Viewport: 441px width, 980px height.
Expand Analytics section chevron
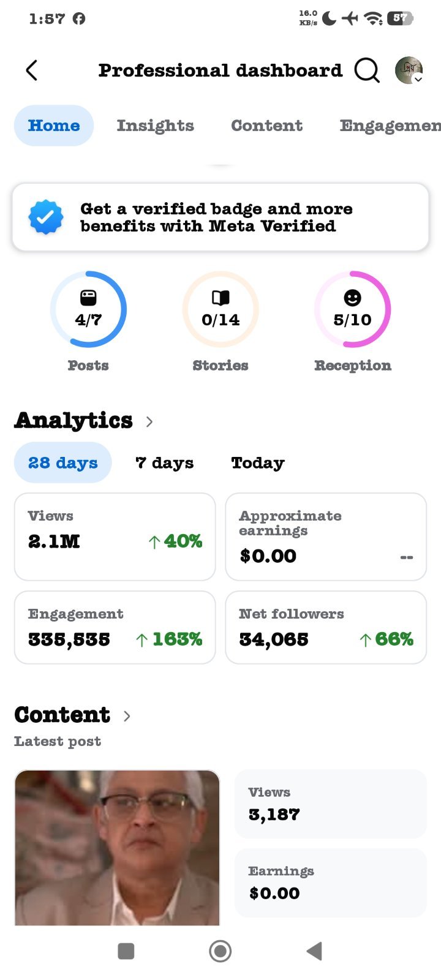pos(149,421)
